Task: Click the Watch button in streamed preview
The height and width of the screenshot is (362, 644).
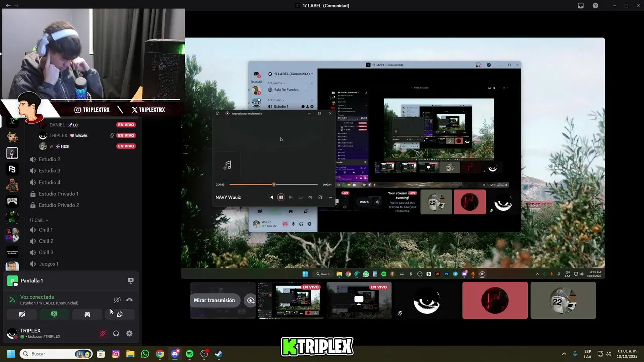Action: click(364, 202)
